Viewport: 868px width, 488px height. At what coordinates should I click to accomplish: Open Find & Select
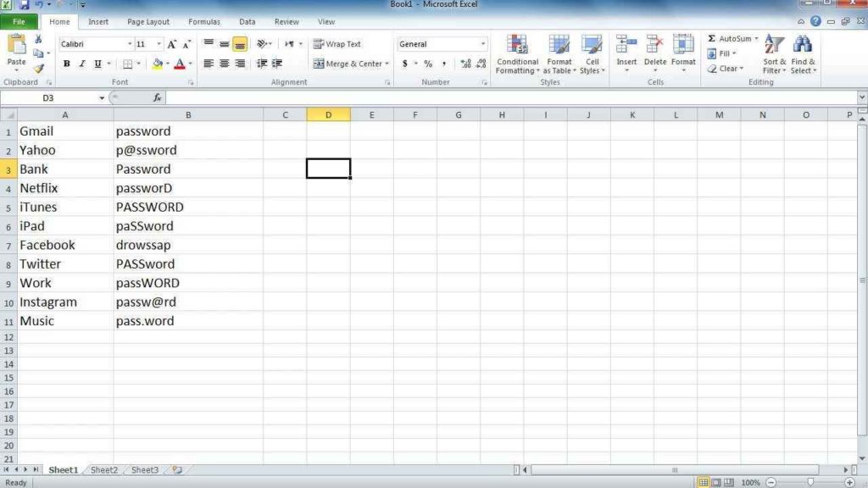pos(803,54)
